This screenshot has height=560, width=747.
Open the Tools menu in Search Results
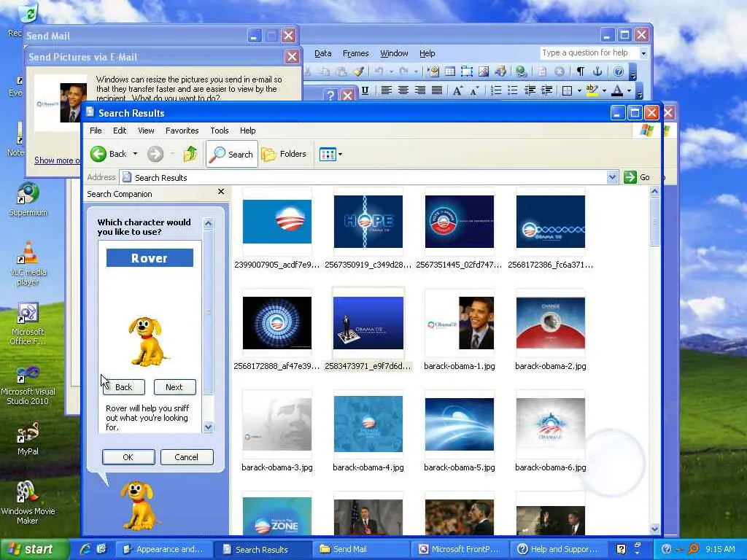pos(219,131)
